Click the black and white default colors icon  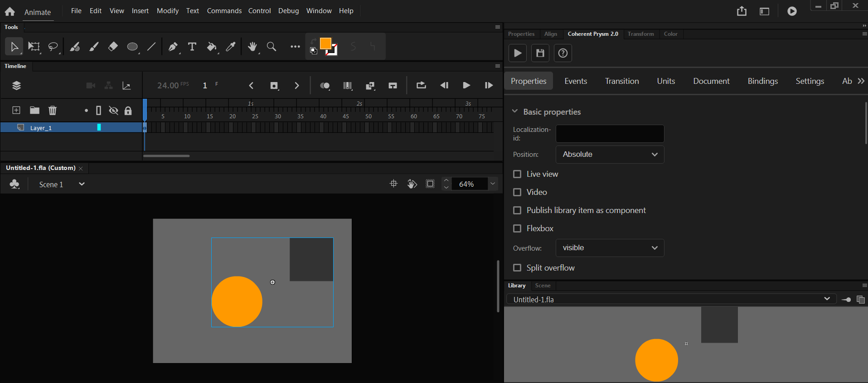pos(313,51)
